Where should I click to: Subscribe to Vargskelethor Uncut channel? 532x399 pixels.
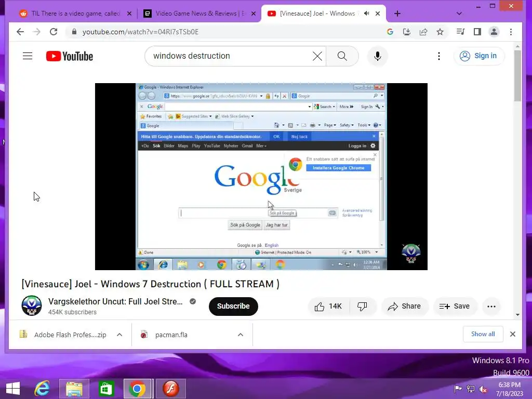(x=233, y=307)
